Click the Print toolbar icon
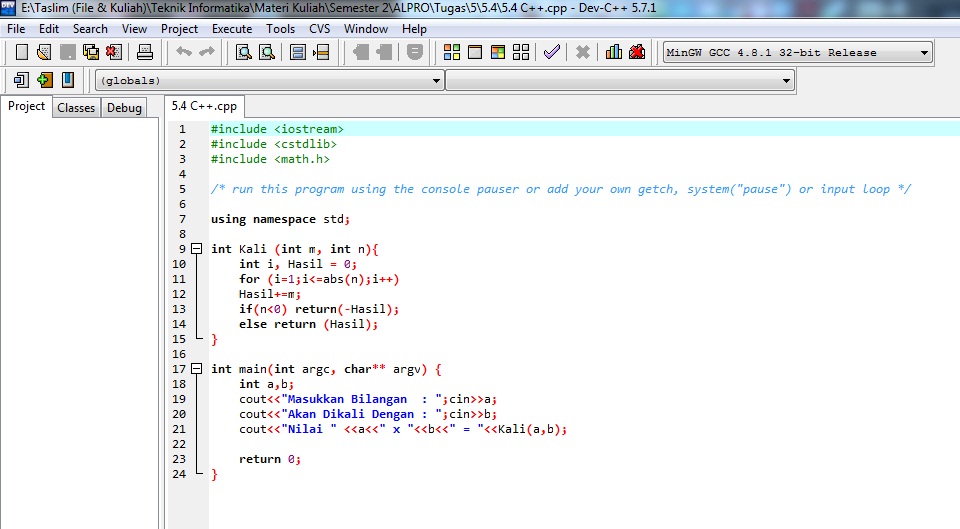The height and width of the screenshot is (529, 960). pyautogui.click(x=144, y=52)
